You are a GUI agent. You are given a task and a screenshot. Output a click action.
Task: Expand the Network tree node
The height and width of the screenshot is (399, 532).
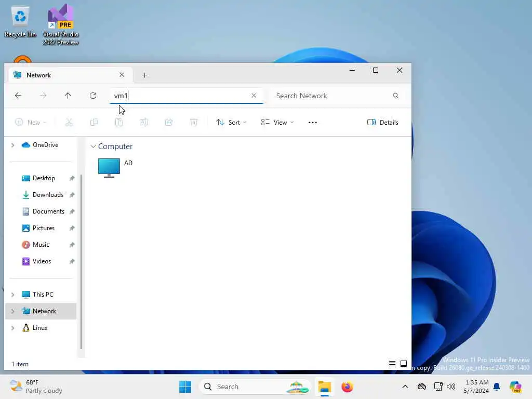click(13, 311)
